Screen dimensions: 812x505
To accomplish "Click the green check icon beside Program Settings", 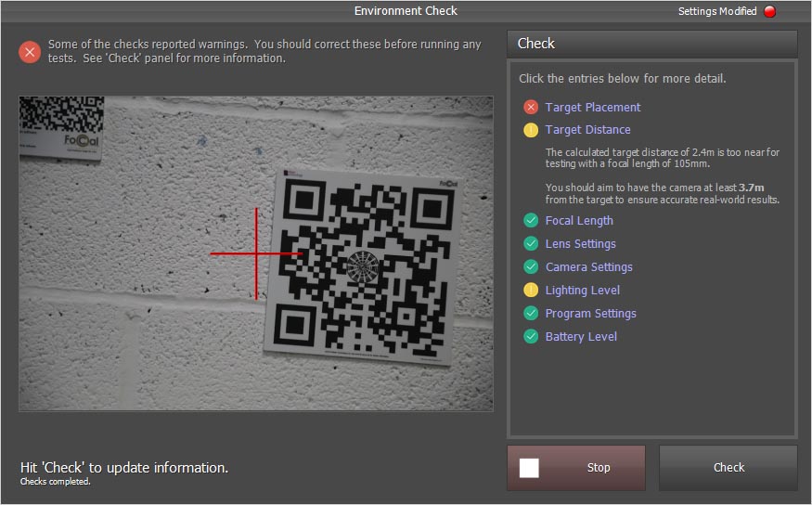I will coord(531,314).
